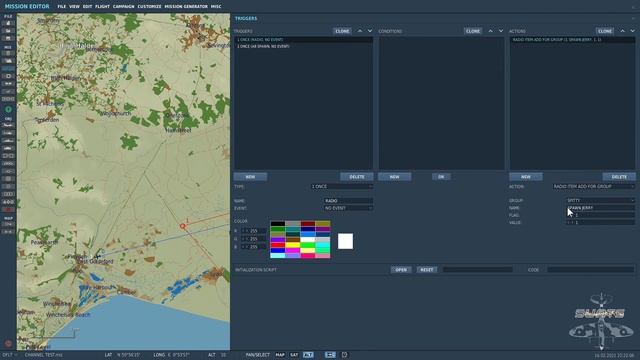Click the action NAME field SPAWN JERRY
Viewport: 640px width, 360px height.
tap(600, 208)
